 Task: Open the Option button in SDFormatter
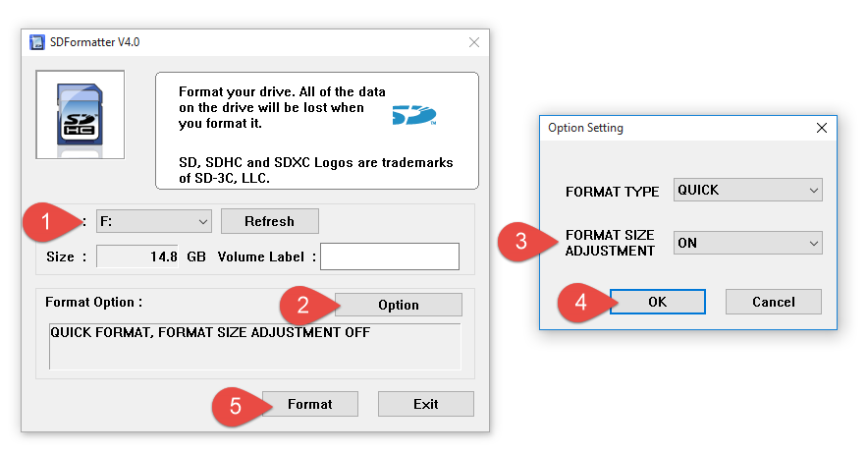click(x=399, y=305)
